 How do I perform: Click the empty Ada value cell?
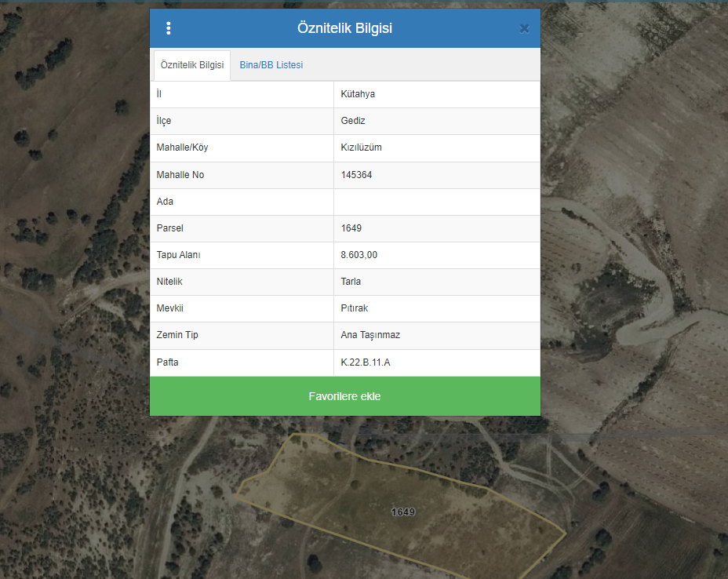(436, 202)
